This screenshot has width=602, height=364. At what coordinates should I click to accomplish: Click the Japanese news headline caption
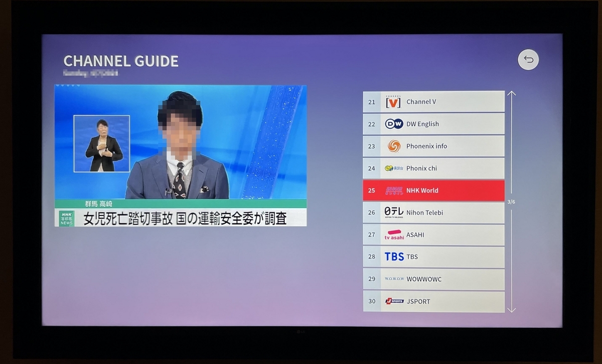[185, 219]
